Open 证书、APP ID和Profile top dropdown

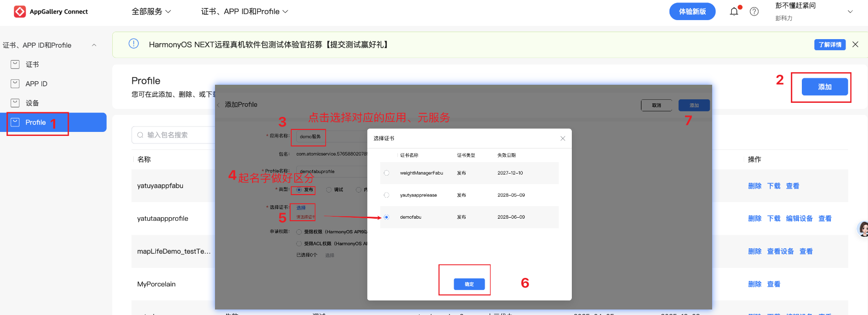point(245,12)
